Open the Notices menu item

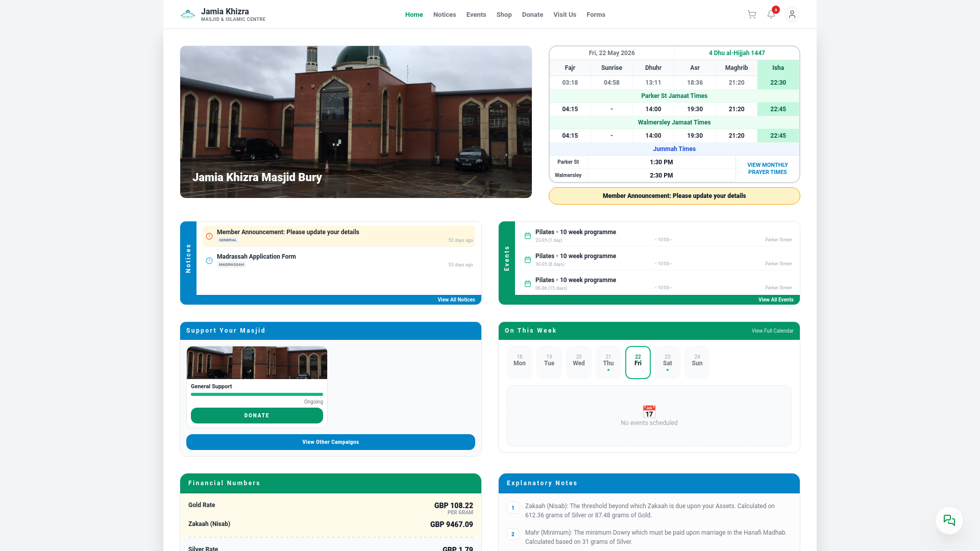point(445,15)
